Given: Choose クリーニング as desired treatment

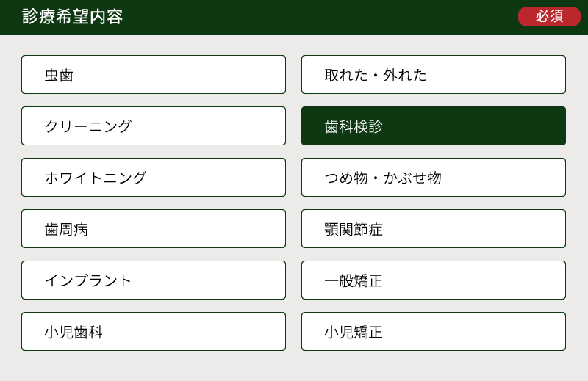Looking at the screenshot, I should (x=153, y=126).
